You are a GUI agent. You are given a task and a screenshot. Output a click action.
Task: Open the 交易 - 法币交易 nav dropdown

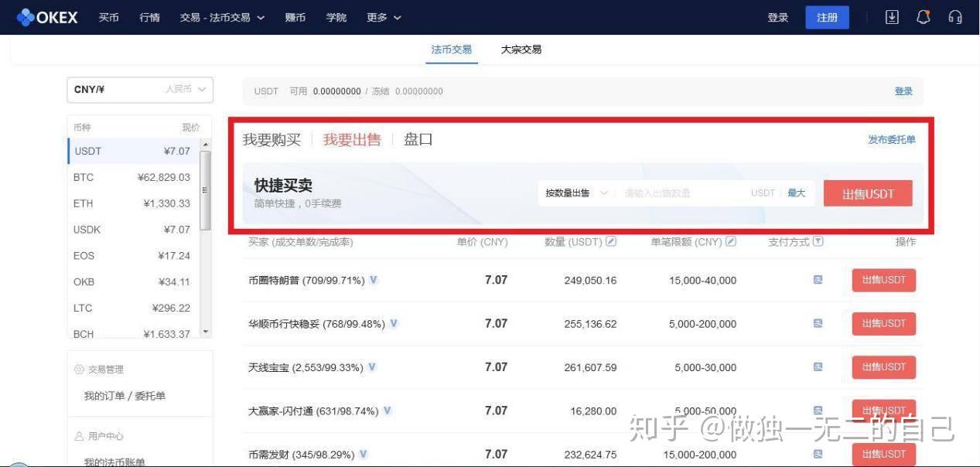click(222, 17)
